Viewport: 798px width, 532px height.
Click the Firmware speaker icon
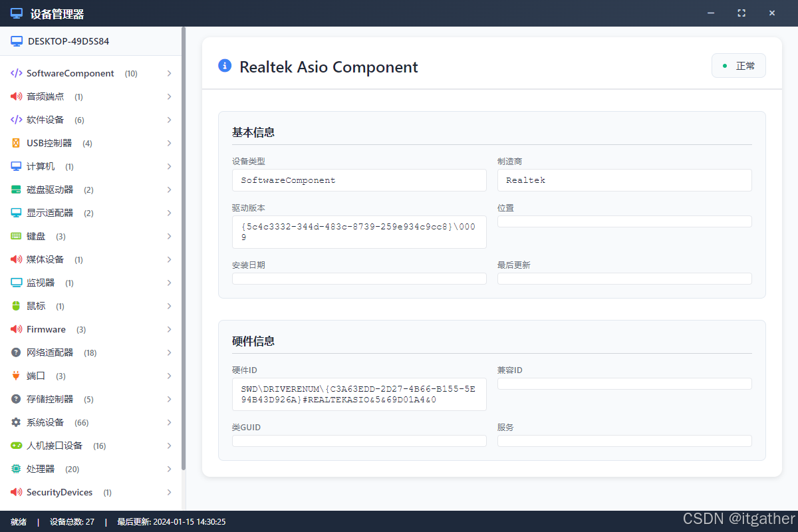17,329
